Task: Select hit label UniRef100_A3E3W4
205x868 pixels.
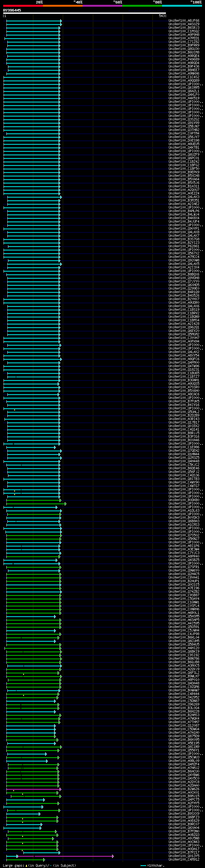Action: (184, 550)
